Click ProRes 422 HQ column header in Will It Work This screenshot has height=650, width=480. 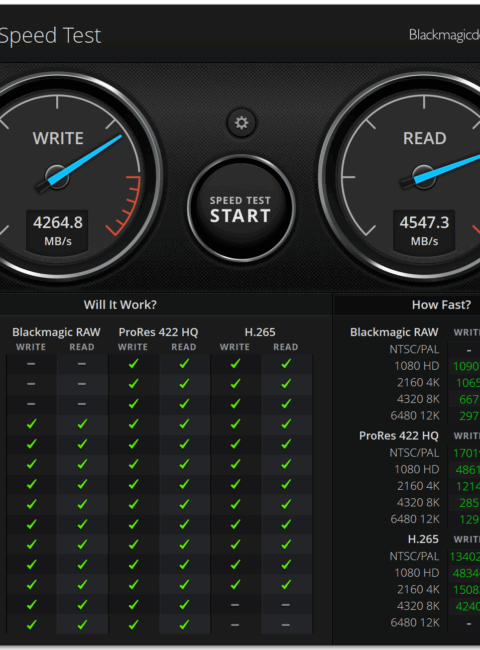point(158,332)
